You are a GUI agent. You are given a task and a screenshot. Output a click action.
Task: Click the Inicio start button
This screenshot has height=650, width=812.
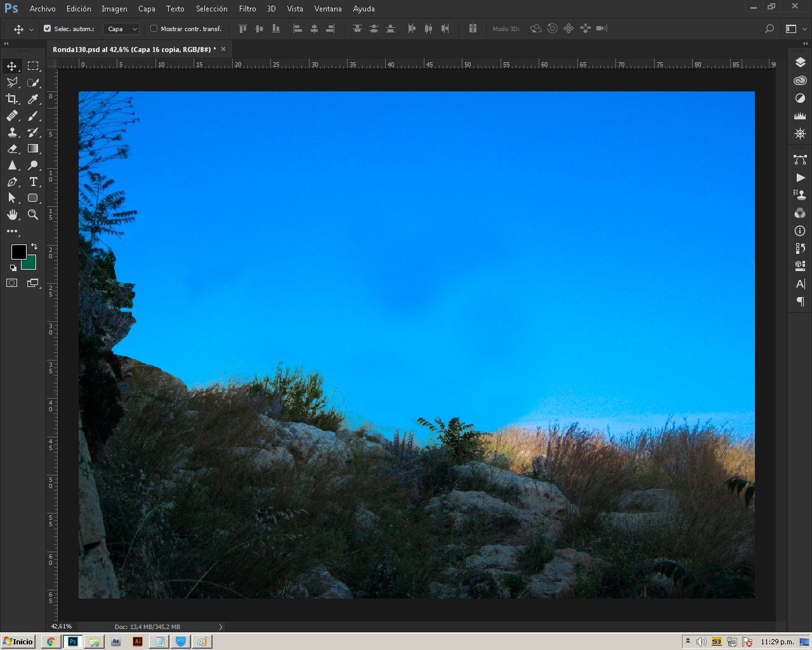[18, 641]
